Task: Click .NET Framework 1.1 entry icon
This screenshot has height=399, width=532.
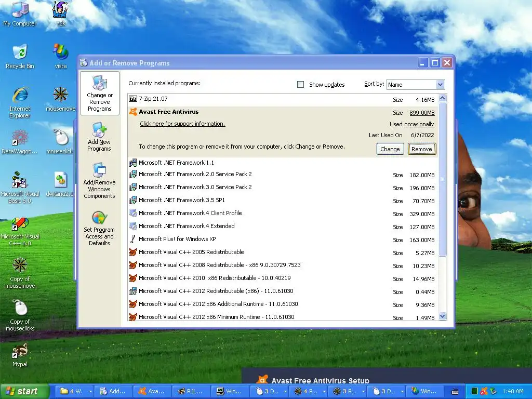Action: coord(133,163)
